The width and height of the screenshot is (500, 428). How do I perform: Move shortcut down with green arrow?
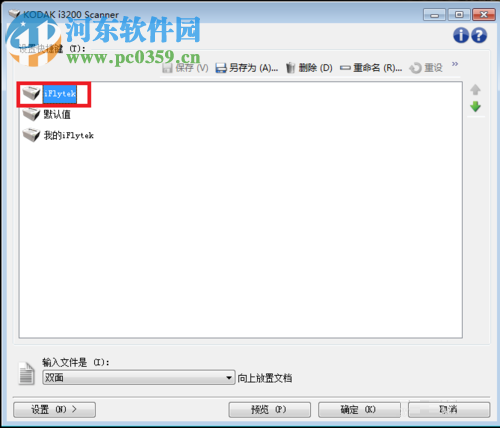[x=475, y=107]
